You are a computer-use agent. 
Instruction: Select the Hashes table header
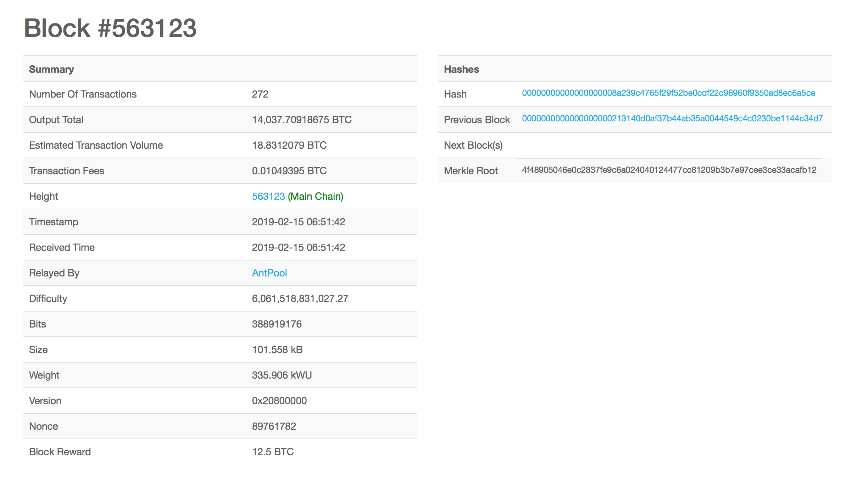click(x=461, y=69)
